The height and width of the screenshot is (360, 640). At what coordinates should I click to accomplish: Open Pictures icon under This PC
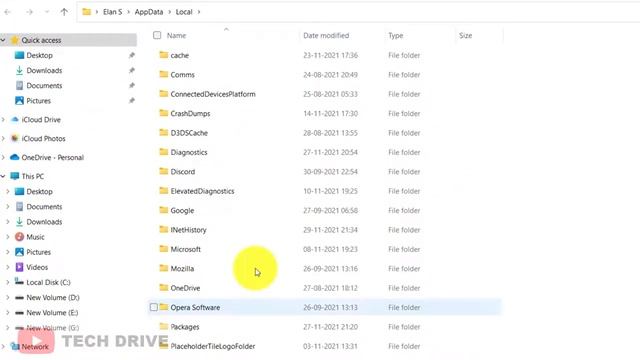pyautogui.click(x=19, y=252)
